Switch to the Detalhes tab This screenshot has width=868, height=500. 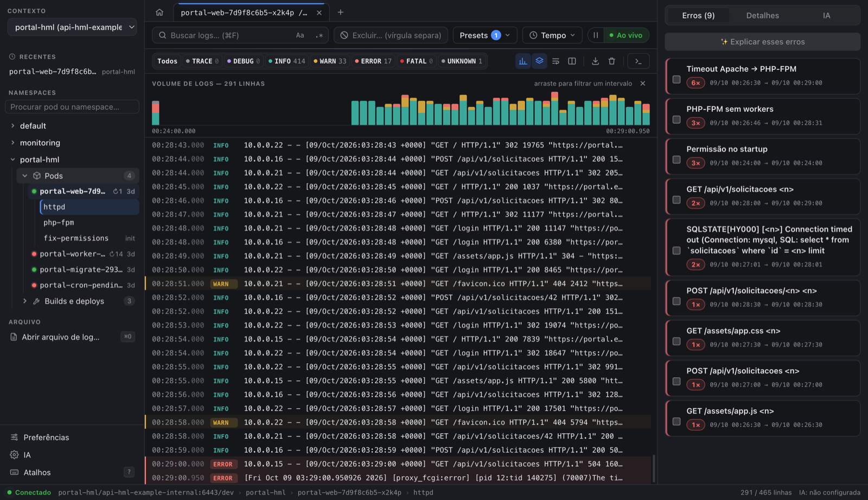(x=762, y=16)
